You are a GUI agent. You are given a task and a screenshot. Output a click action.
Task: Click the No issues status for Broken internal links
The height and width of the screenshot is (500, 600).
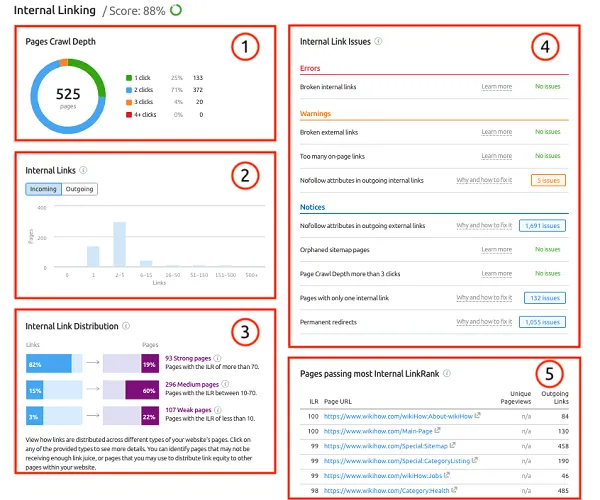click(x=548, y=86)
